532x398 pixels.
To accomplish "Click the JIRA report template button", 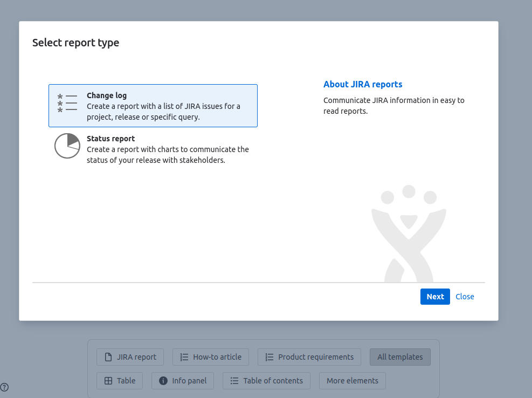I will [x=130, y=357].
